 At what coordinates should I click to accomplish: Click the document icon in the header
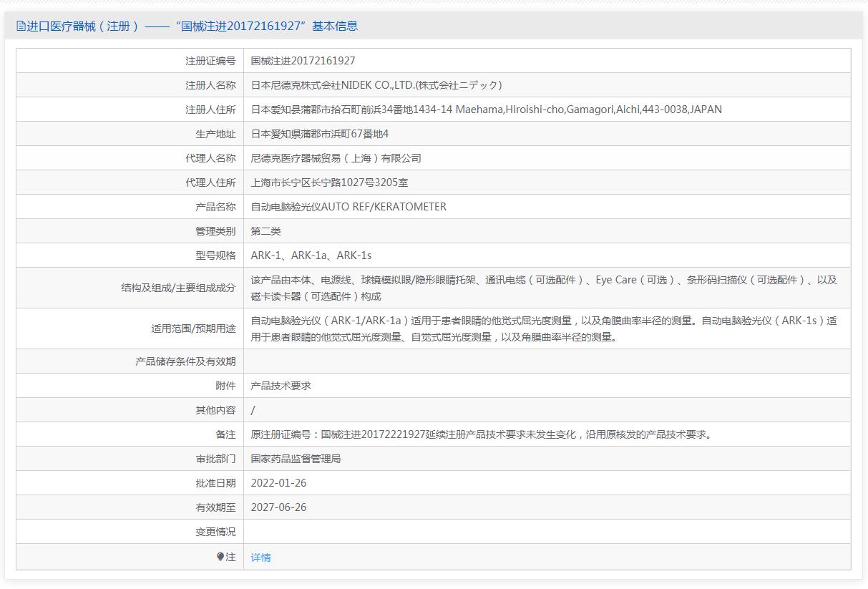click(x=21, y=26)
